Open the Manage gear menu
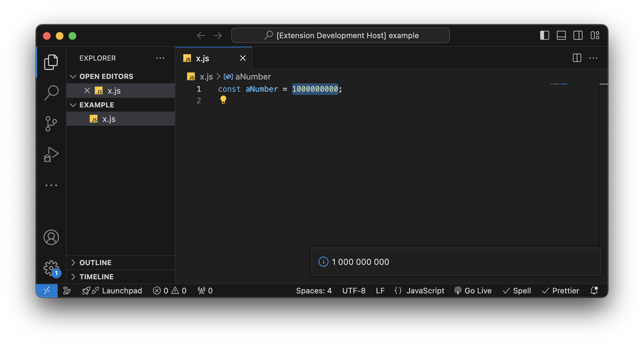 (x=51, y=268)
